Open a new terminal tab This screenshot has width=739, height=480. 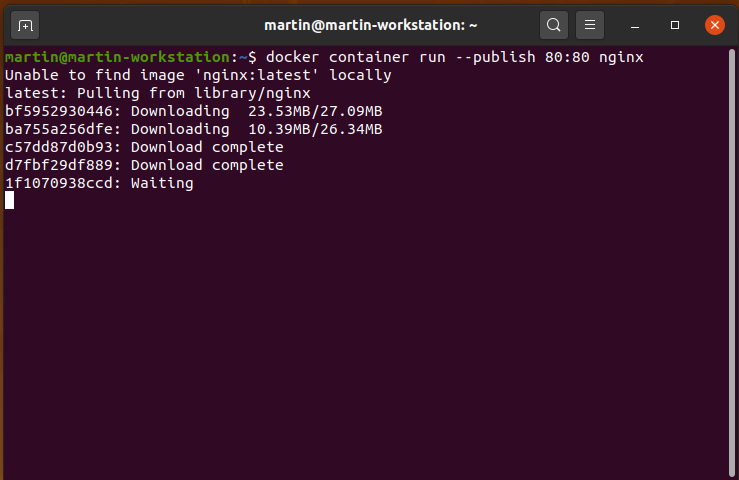[x=25, y=25]
